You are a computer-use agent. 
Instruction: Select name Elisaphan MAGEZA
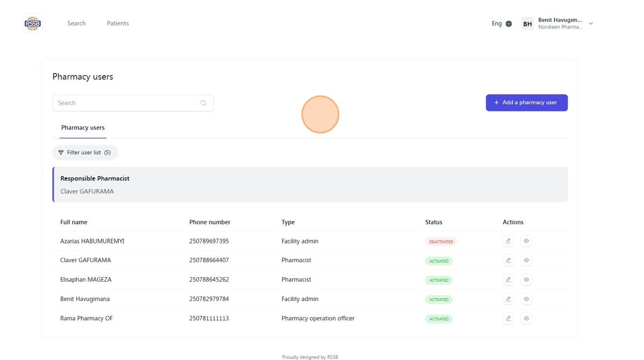click(86, 279)
